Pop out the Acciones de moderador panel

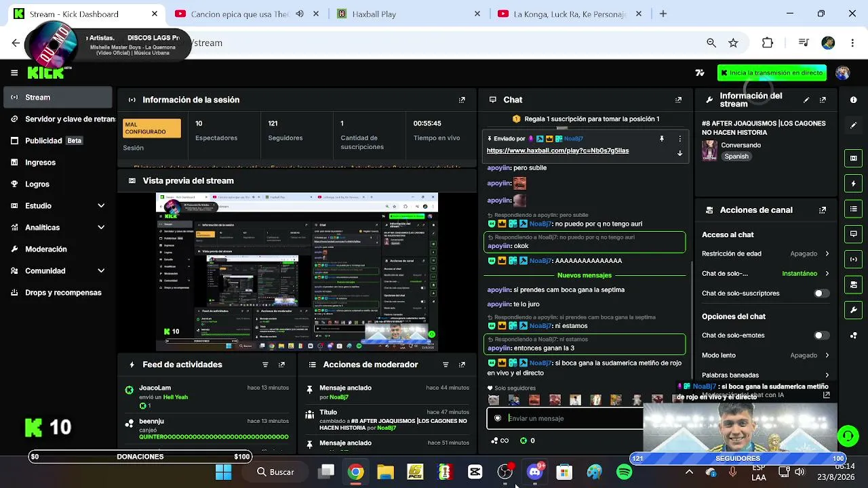pyautogui.click(x=462, y=365)
